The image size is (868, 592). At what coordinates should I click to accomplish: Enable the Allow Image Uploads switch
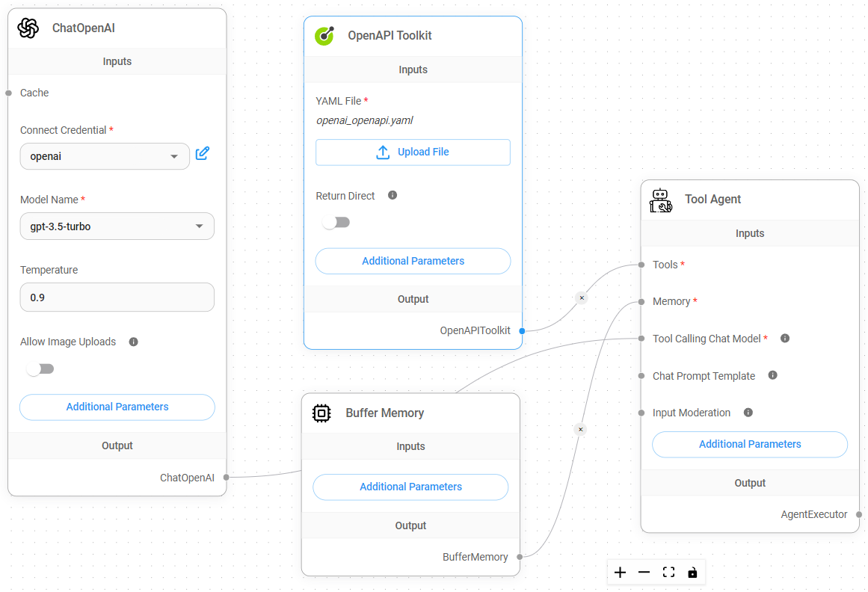pos(40,369)
